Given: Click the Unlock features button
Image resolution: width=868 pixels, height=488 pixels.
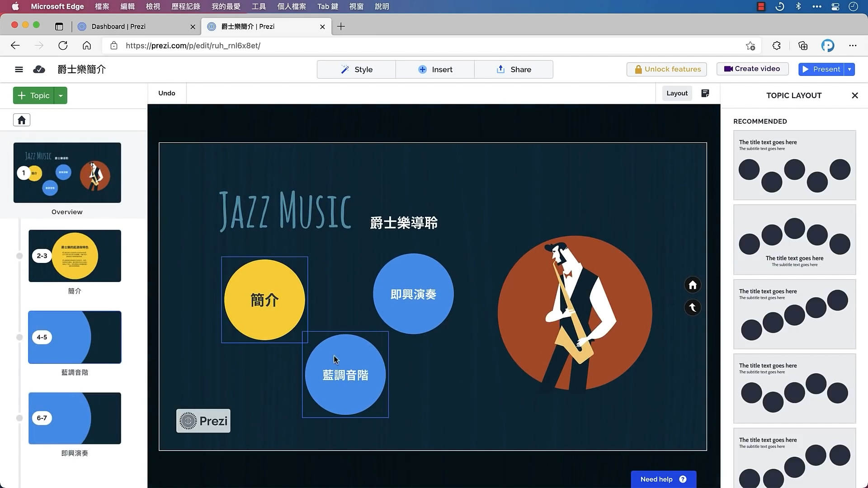Looking at the screenshot, I should [666, 69].
